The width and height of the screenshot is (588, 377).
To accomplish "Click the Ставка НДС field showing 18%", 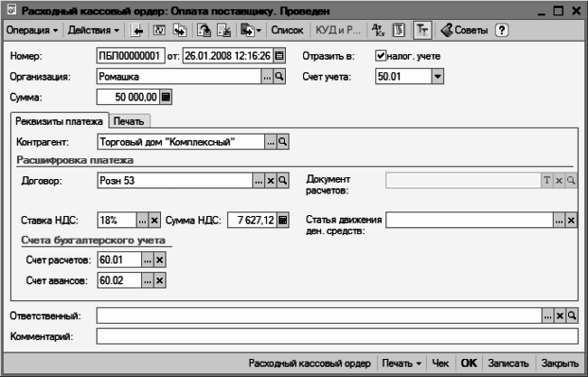I will coord(117,220).
